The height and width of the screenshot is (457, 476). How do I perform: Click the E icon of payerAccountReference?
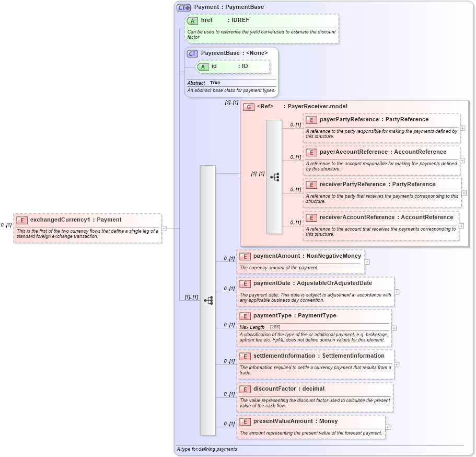311,153
